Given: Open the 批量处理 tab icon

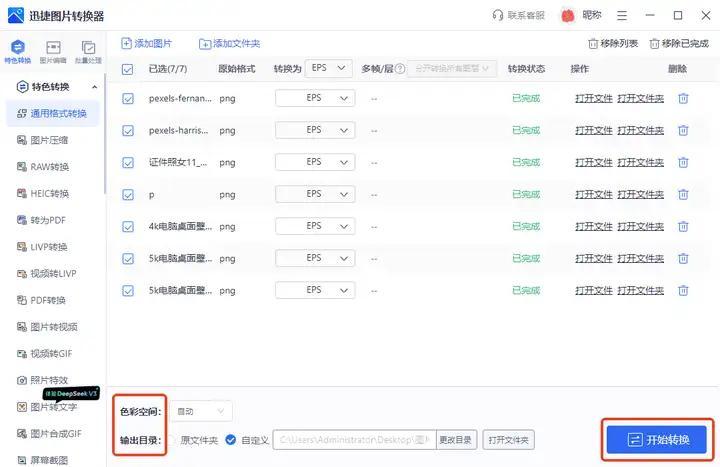Looking at the screenshot, I should point(88,48).
